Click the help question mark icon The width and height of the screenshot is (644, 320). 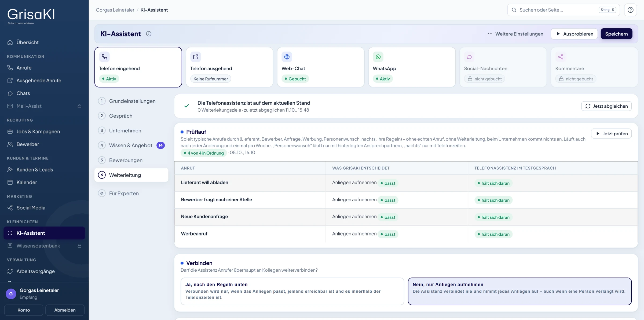point(630,10)
